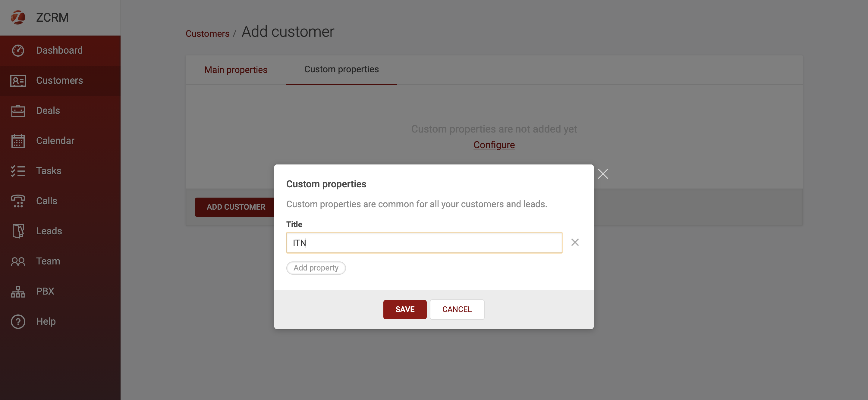Open the Tasks checklist icon
The image size is (868, 400).
(18, 171)
